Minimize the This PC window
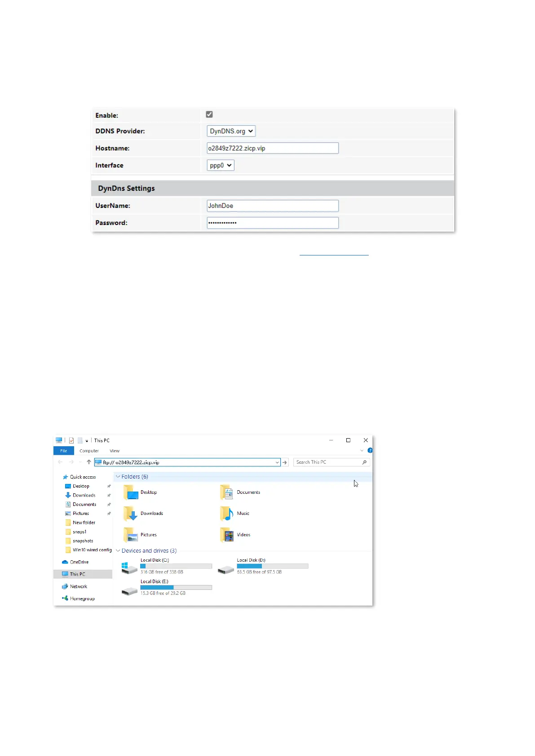Image resolution: width=535 pixels, height=756 pixels. (331, 440)
